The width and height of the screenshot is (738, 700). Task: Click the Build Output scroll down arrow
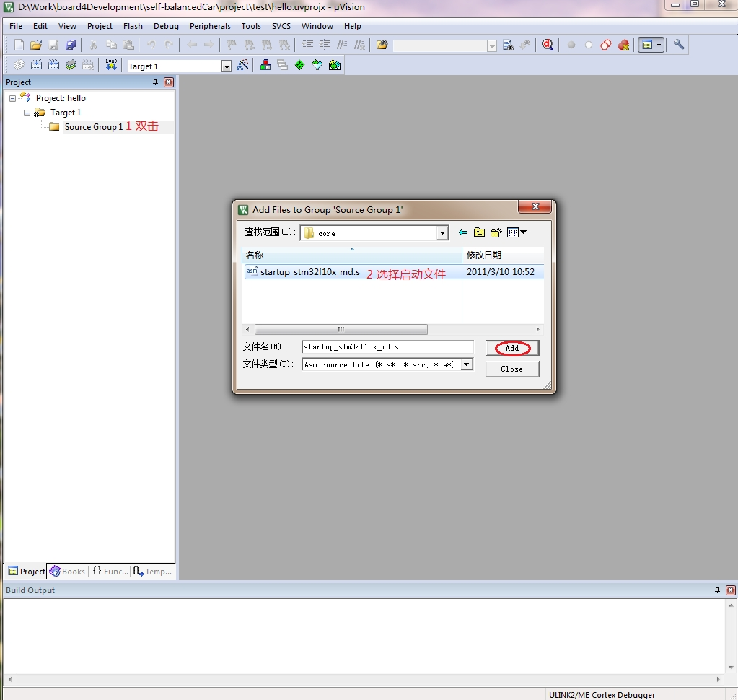tap(731, 667)
